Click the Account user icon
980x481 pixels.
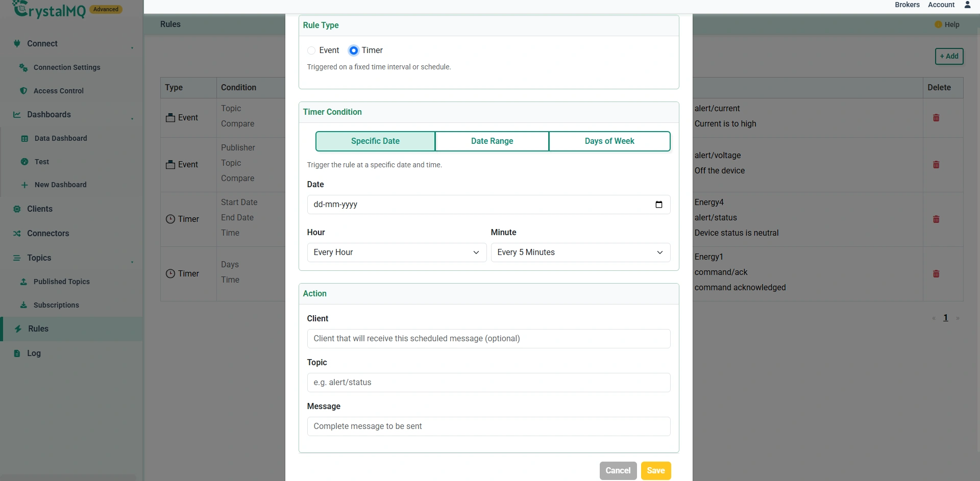[x=967, y=5]
